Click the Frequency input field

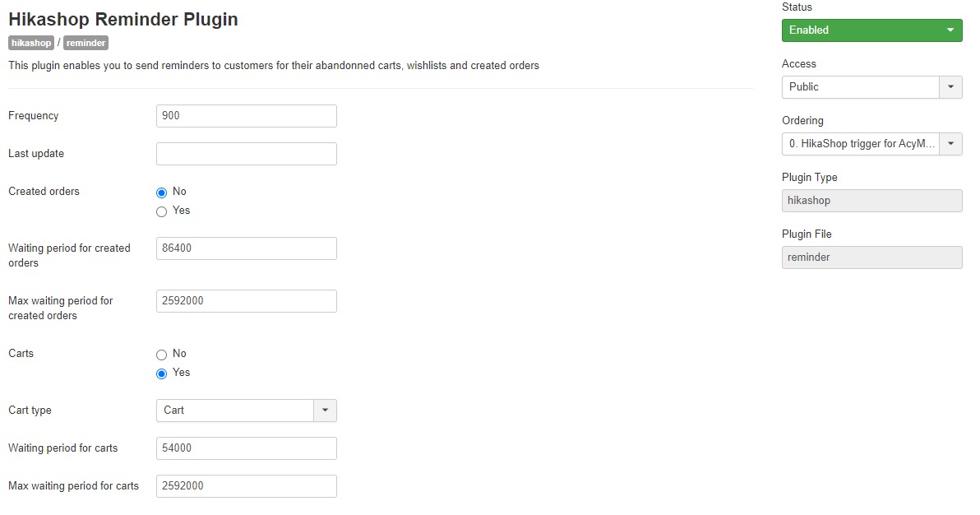coord(247,116)
